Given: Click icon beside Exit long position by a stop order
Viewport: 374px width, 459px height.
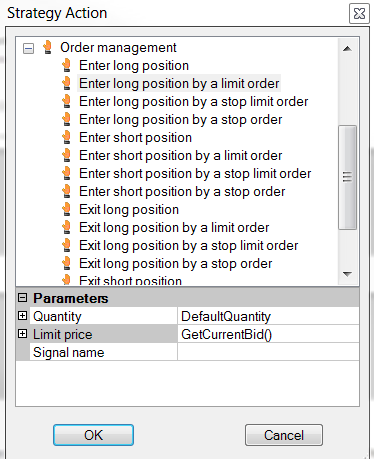Looking at the screenshot, I should pos(67,263).
